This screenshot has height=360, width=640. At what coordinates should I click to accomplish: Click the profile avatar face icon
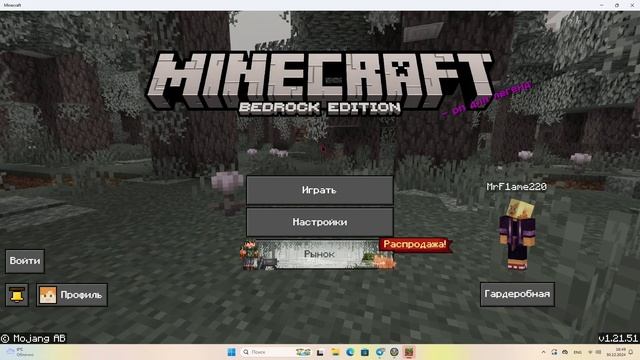point(47,295)
